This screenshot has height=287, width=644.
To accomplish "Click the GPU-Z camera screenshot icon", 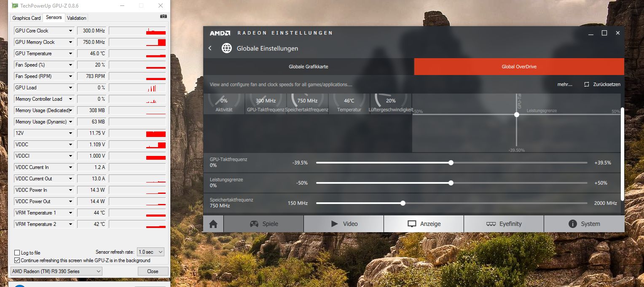I will pos(164,16).
